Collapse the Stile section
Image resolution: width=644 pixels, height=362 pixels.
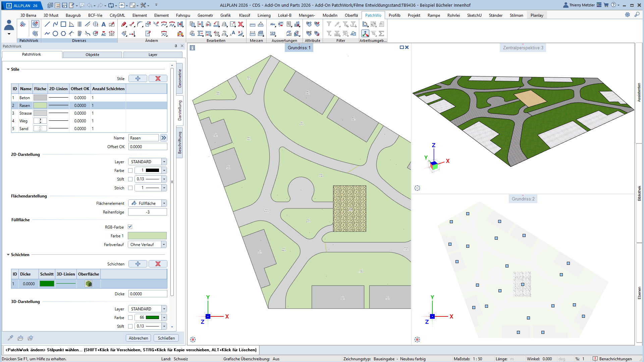point(8,69)
